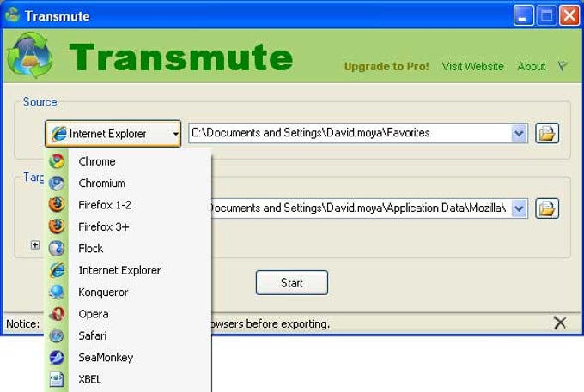Select Konqueror menu entry

tap(128, 292)
